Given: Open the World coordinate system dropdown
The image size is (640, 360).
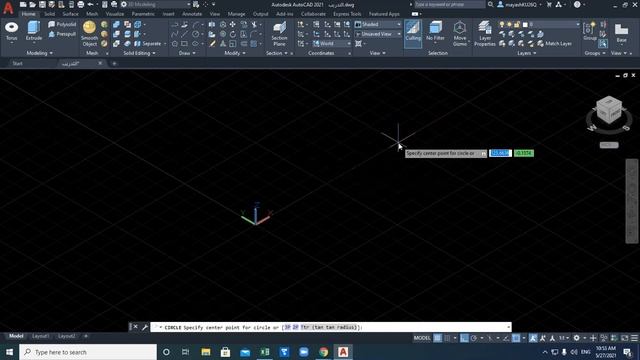Looking at the screenshot, I should (332, 44).
